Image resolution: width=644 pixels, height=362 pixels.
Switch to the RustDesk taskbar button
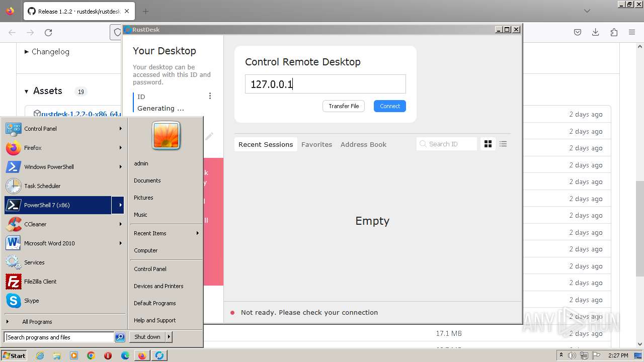pyautogui.click(x=159, y=355)
